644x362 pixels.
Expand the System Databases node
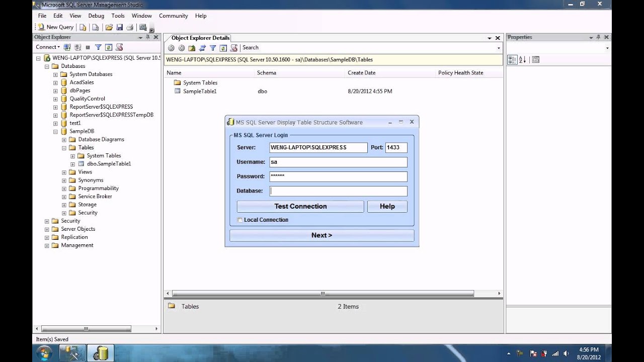pos(55,74)
